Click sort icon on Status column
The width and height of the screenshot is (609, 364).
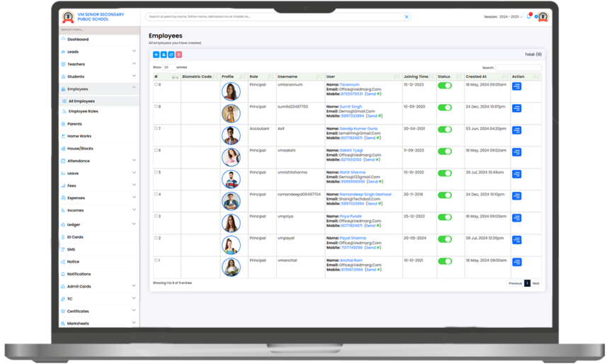[x=459, y=76]
